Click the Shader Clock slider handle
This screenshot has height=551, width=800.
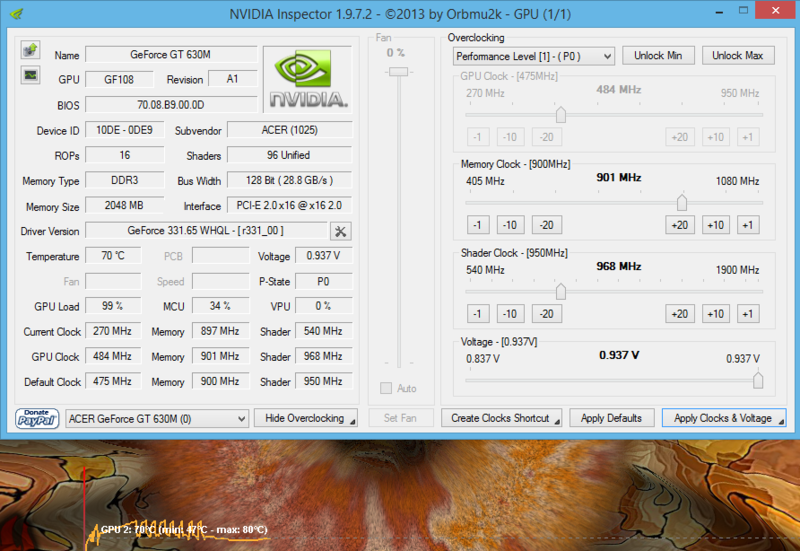tap(561, 291)
